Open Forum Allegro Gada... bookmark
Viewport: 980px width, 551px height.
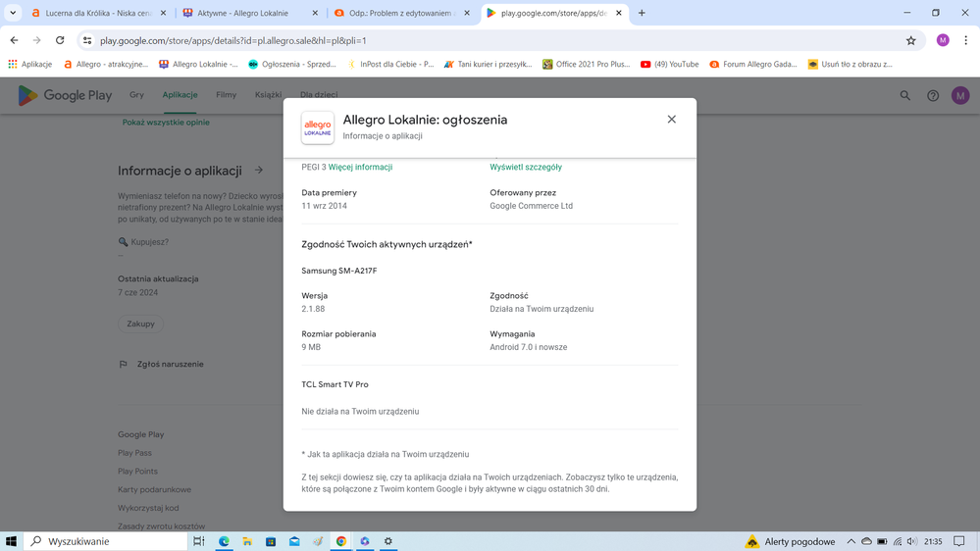[753, 65]
